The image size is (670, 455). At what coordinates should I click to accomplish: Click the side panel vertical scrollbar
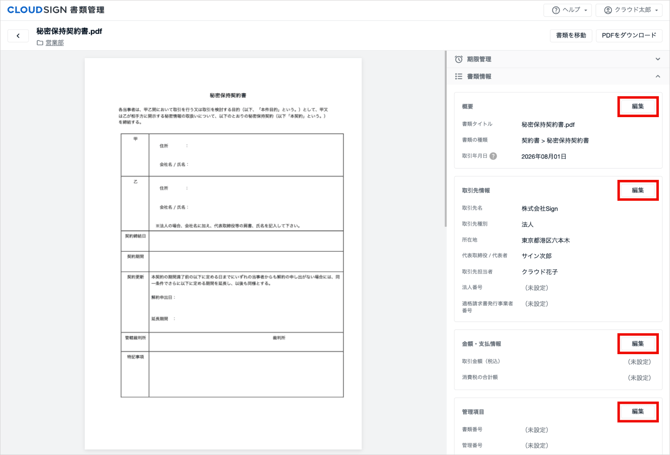tap(445, 139)
